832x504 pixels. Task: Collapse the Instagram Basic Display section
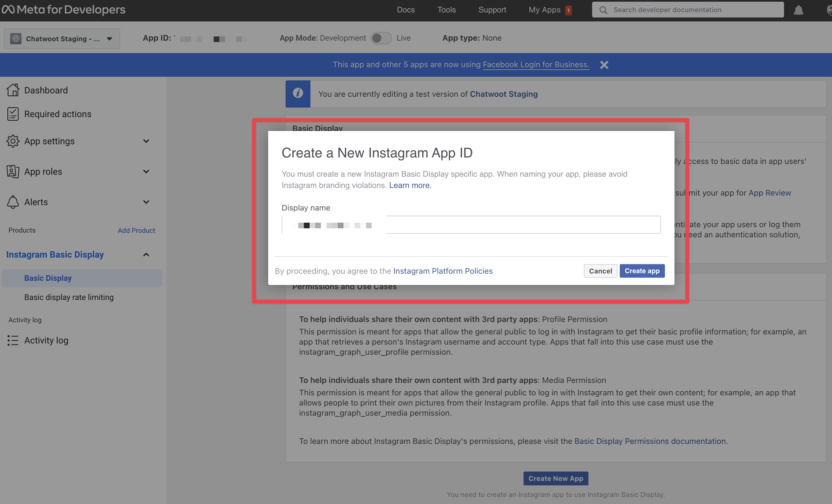coord(146,255)
